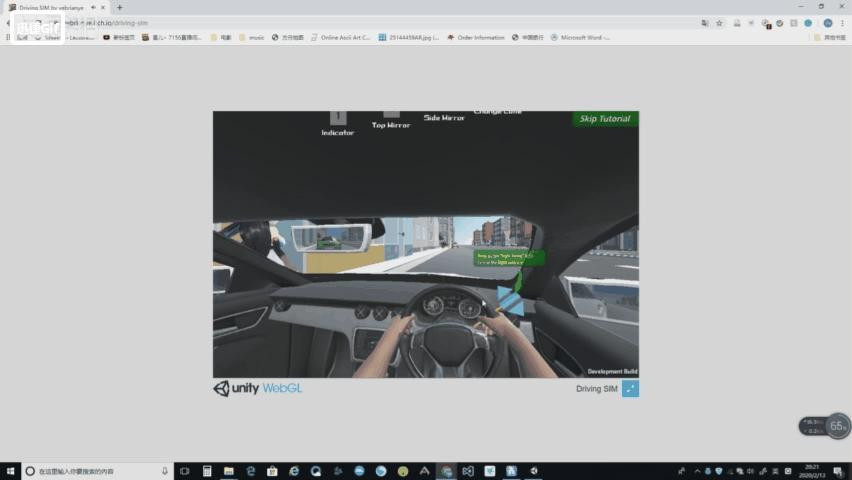This screenshot has width=852, height=480.
Task: Open Internet Explorer from the taskbar
Action: 294,471
